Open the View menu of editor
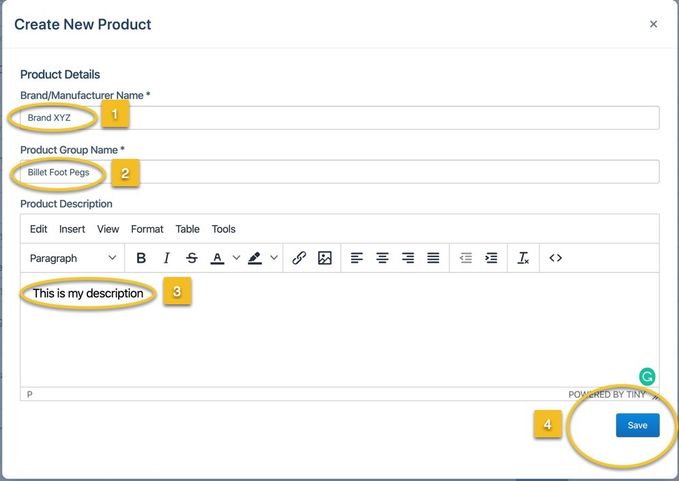Viewport: 679px width, 481px height. 108,229
